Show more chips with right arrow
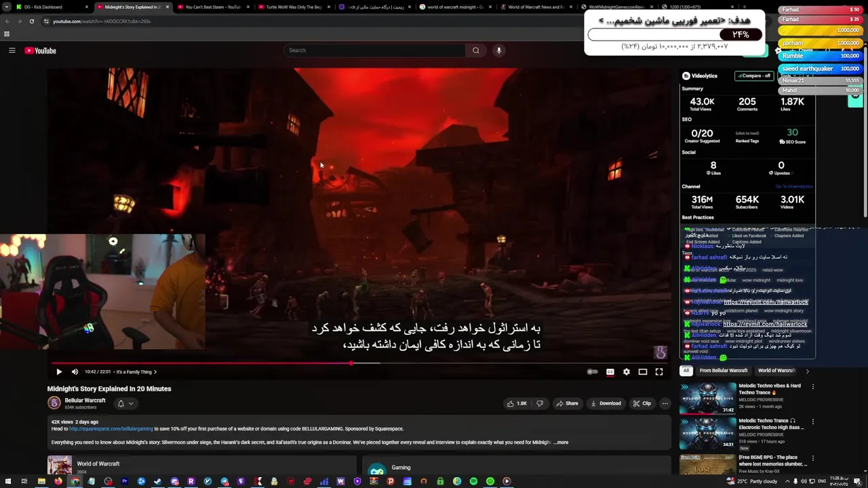 coord(807,371)
